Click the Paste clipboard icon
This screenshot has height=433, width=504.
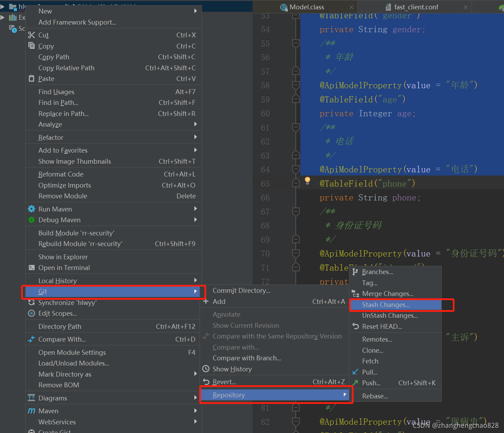coord(31,79)
